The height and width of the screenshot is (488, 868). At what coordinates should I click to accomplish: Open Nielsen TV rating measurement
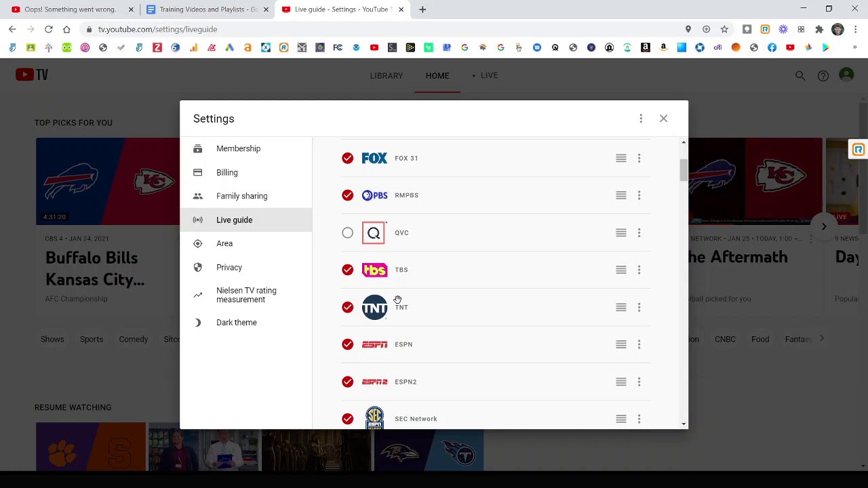pos(245,295)
